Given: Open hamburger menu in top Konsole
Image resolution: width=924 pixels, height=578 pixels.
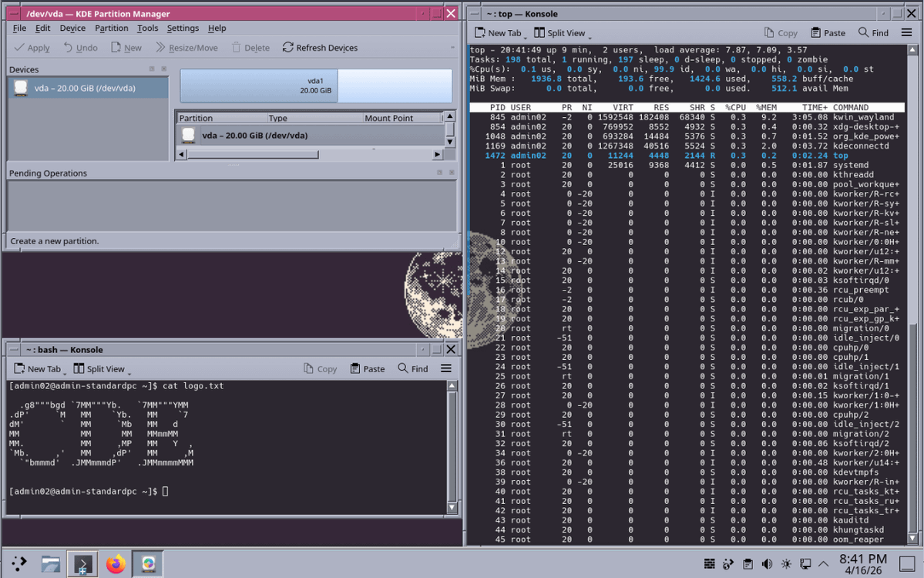Looking at the screenshot, I should coord(906,33).
